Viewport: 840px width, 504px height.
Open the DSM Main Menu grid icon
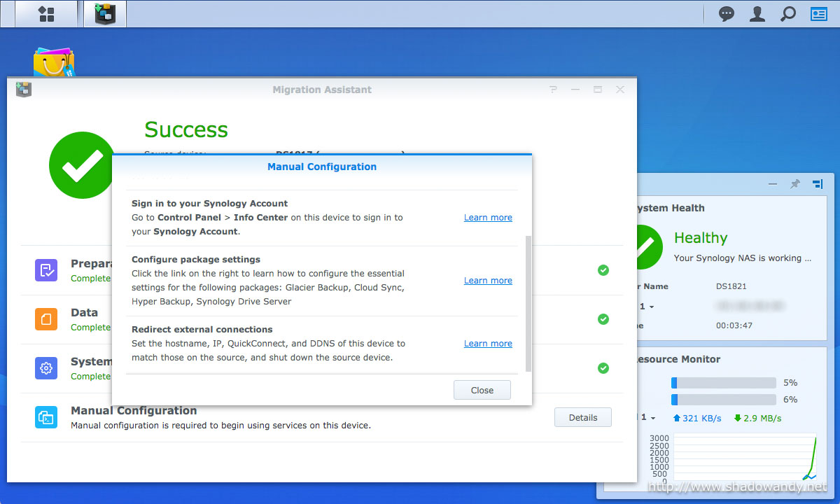pos(46,13)
